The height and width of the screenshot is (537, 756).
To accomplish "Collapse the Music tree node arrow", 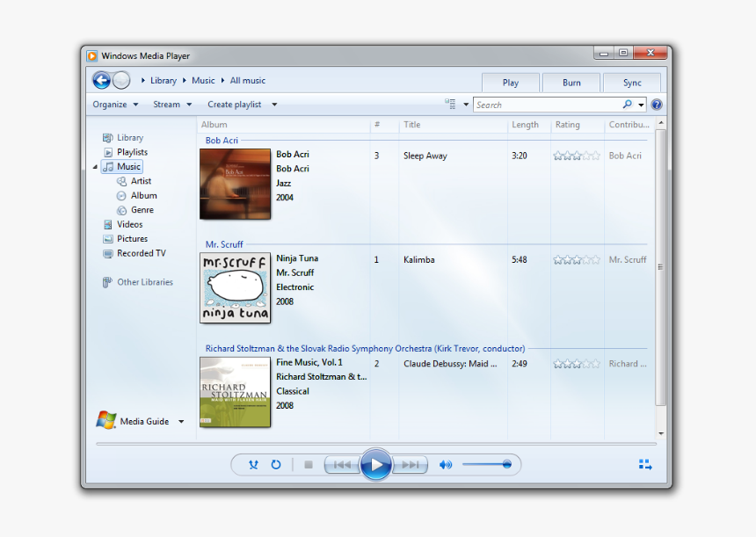I will click(x=95, y=167).
